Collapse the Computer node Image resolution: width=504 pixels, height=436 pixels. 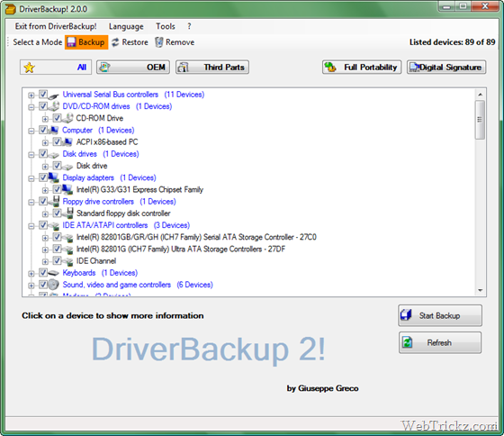31,131
